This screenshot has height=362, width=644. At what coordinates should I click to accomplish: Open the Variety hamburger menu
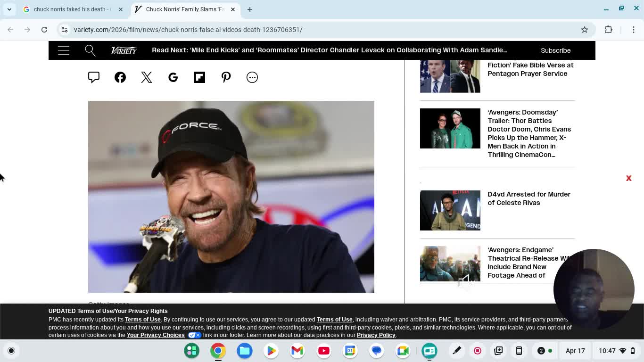[x=64, y=50]
